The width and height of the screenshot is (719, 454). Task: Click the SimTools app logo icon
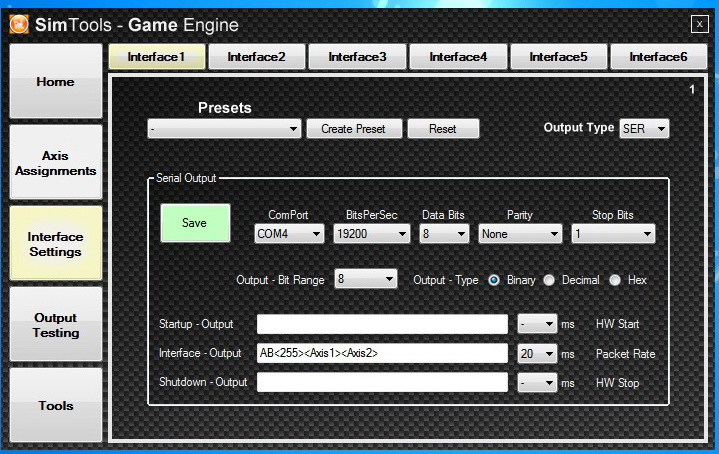pyautogui.click(x=19, y=24)
